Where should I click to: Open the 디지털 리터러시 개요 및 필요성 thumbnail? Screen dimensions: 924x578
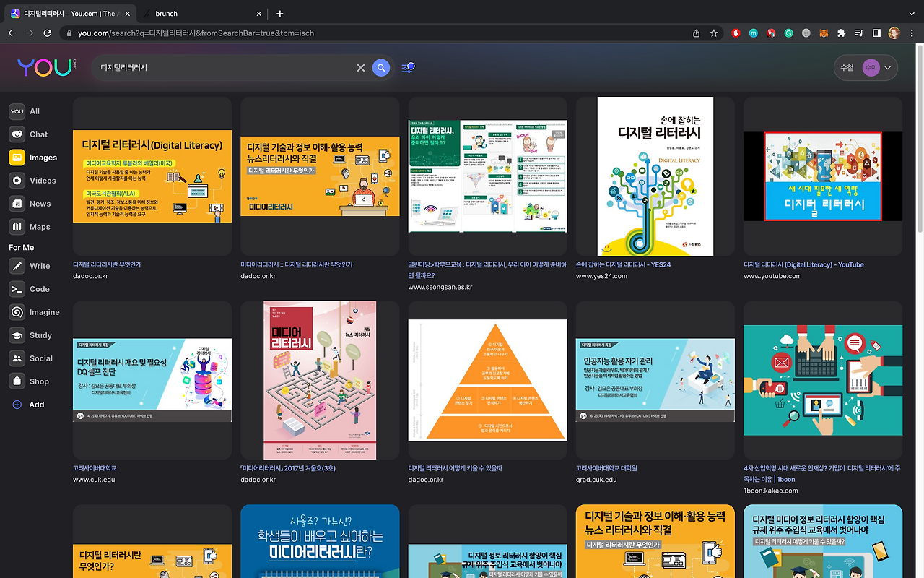click(152, 380)
